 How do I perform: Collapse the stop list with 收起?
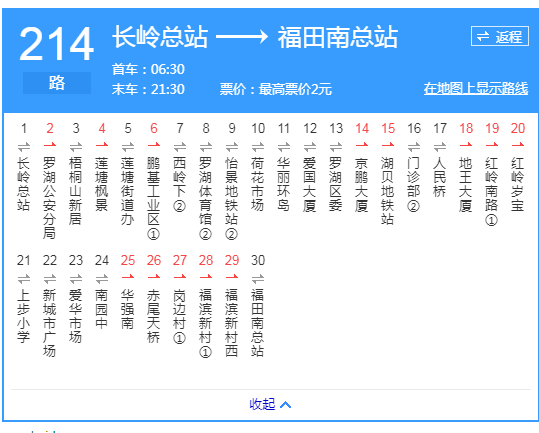pos(270,404)
